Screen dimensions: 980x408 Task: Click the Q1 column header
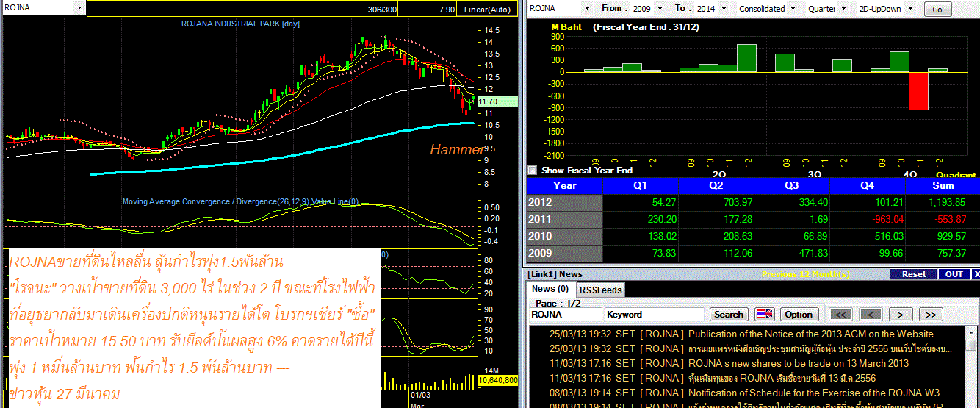(x=641, y=185)
